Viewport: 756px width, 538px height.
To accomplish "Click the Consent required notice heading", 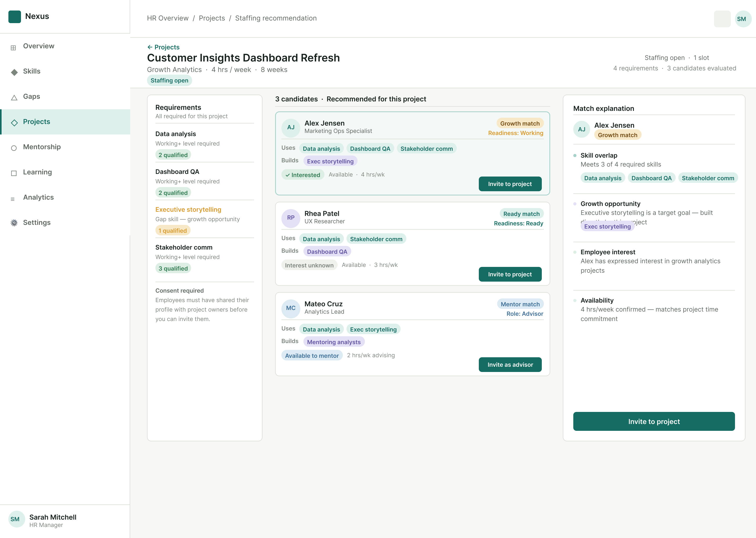I will coord(179,291).
